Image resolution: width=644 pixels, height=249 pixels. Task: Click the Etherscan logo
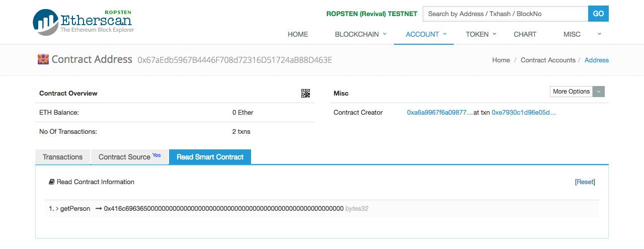(x=84, y=22)
